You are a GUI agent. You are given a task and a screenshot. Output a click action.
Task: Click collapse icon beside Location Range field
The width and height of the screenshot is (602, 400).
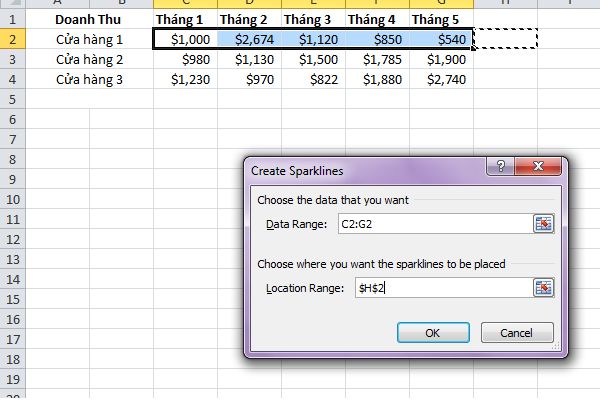544,288
